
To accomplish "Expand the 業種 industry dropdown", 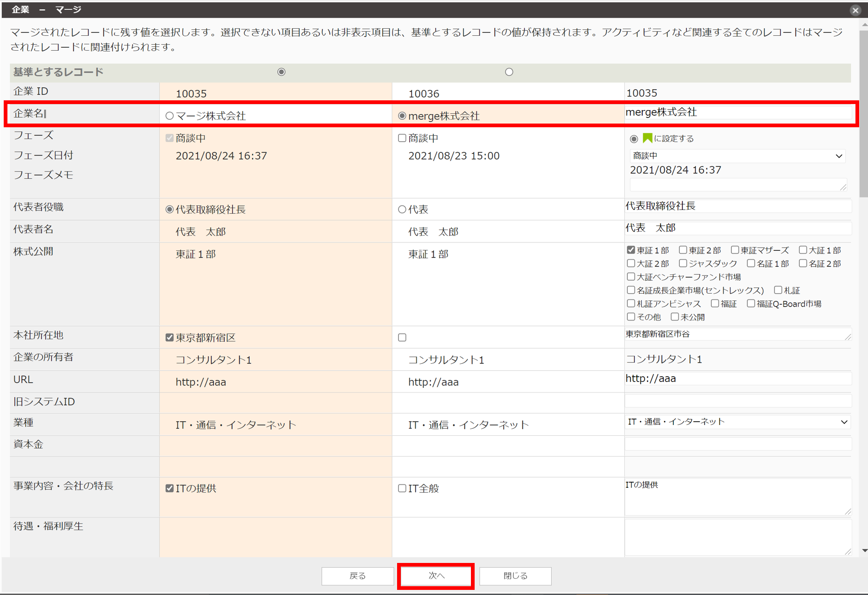I will click(737, 422).
